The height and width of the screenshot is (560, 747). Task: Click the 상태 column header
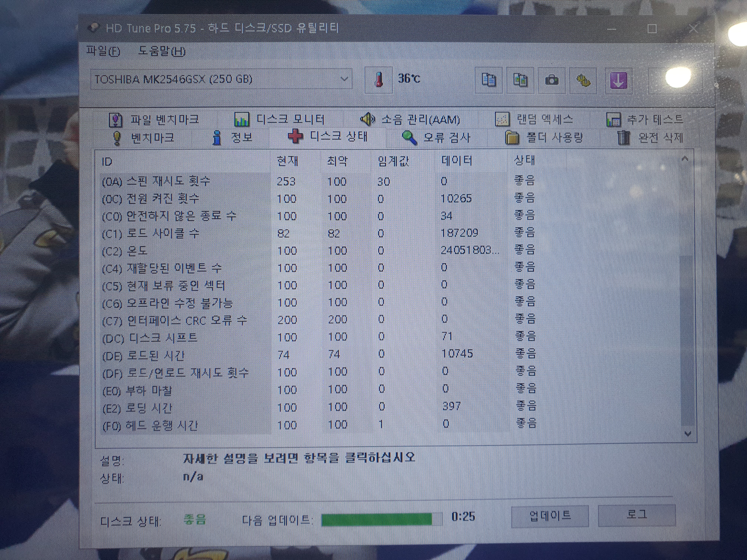(x=524, y=160)
